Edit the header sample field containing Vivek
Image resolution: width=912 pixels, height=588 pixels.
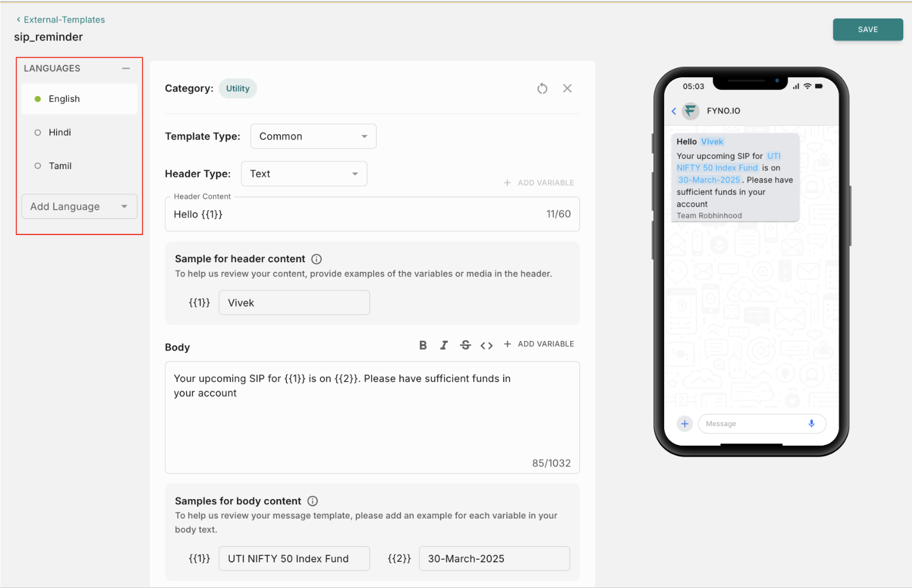294,303
